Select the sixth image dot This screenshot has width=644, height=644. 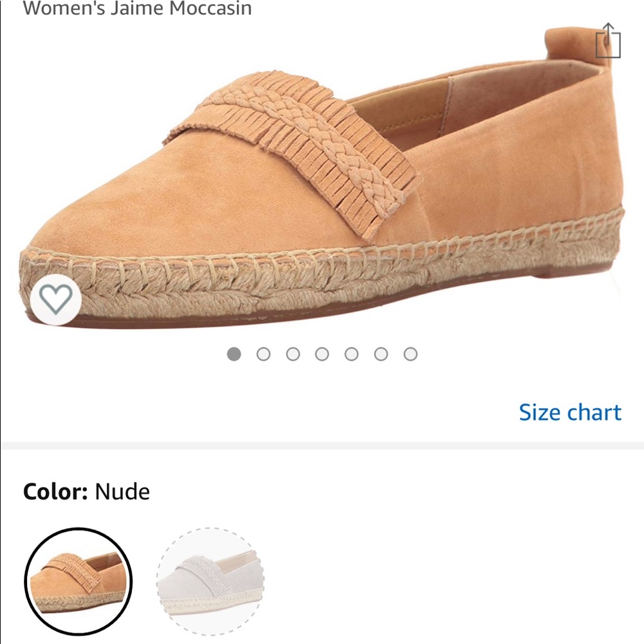click(x=381, y=353)
